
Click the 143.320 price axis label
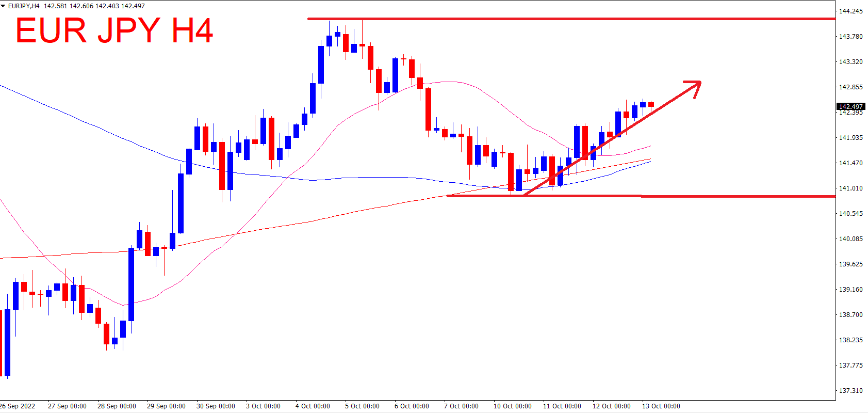pos(851,61)
